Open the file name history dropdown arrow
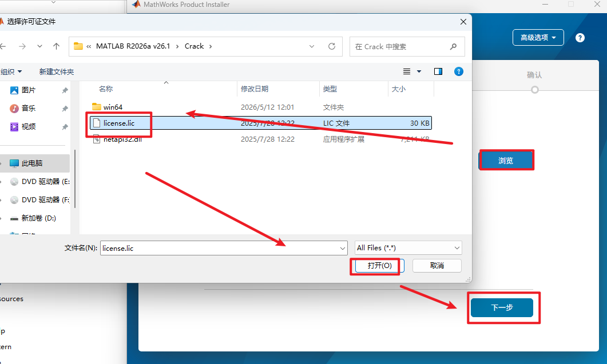 [x=343, y=249]
